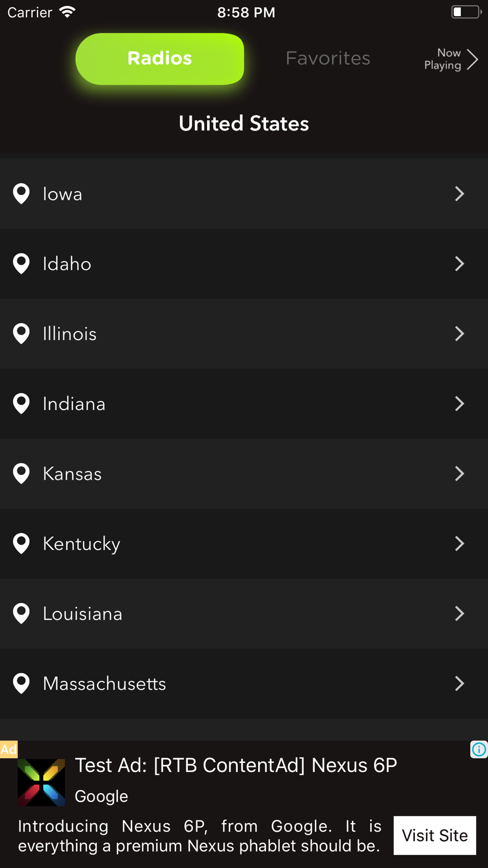Expand the Illinois row chevron

[459, 334]
